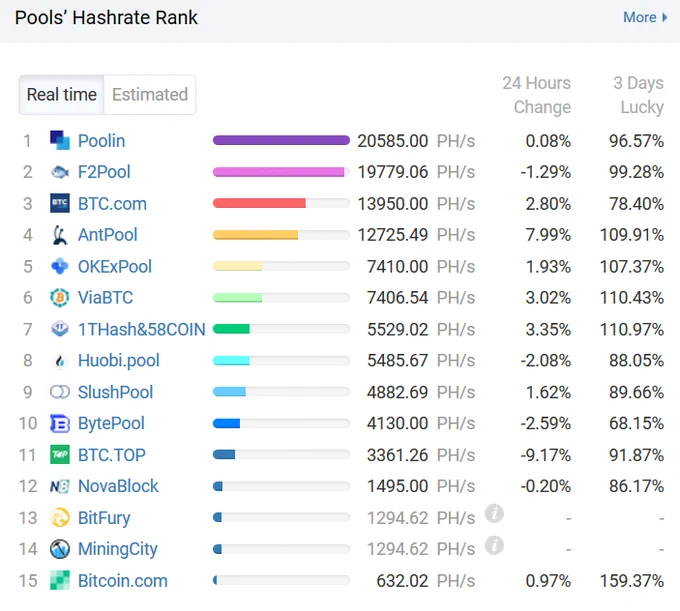Click the 20585.00 PH/s value

click(416, 141)
